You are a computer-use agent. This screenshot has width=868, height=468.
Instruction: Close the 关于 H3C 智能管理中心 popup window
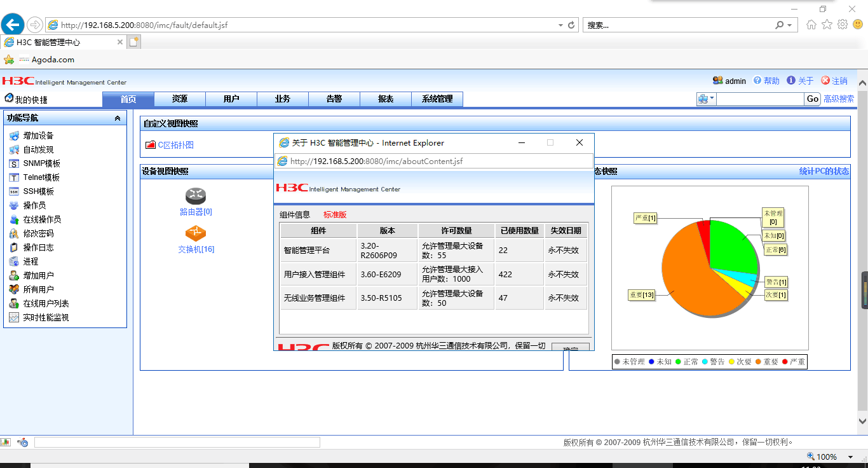point(580,143)
